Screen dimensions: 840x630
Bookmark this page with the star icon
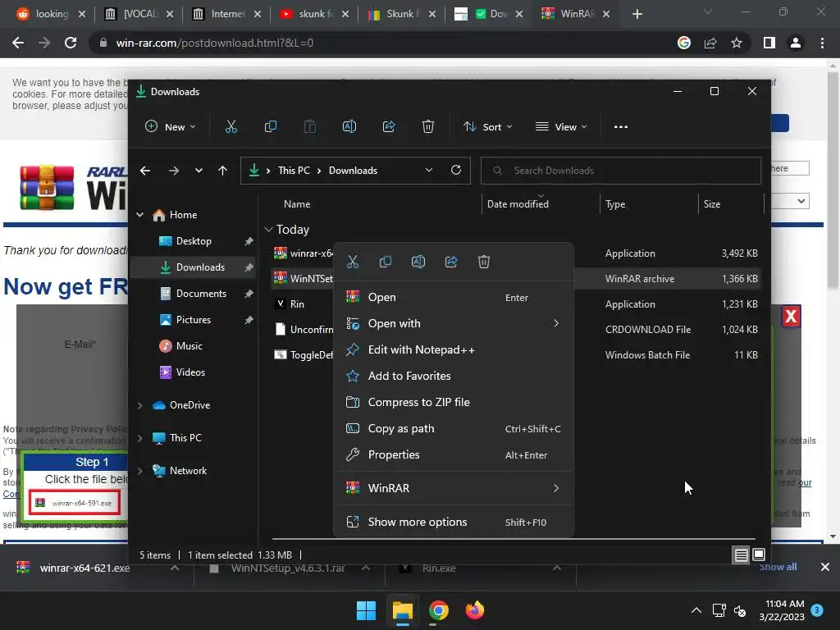[x=737, y=43]
